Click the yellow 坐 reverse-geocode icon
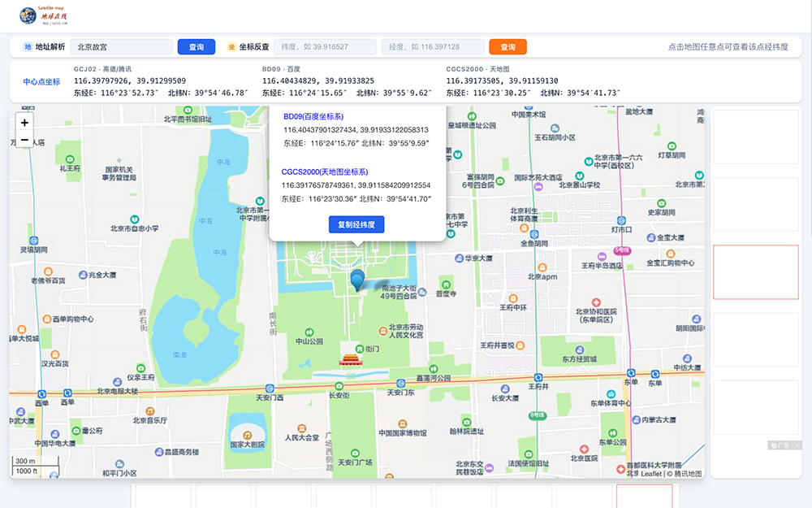Image resolution: width=812 pixels, height=508 pixels. point(231,46)
